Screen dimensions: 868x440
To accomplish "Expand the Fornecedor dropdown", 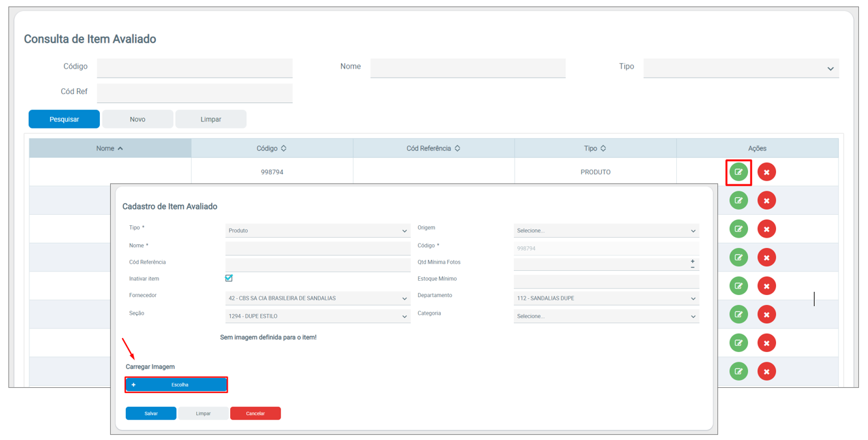I will (318, 298).
